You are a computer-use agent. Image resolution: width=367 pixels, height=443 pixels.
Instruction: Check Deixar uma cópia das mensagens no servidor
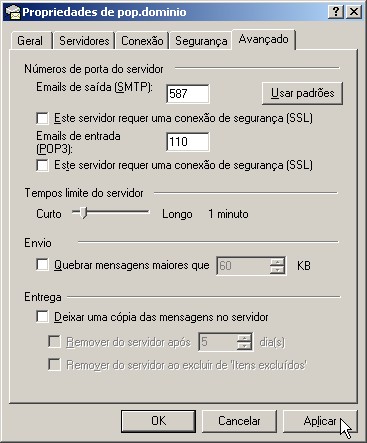[x=42, y=316]
